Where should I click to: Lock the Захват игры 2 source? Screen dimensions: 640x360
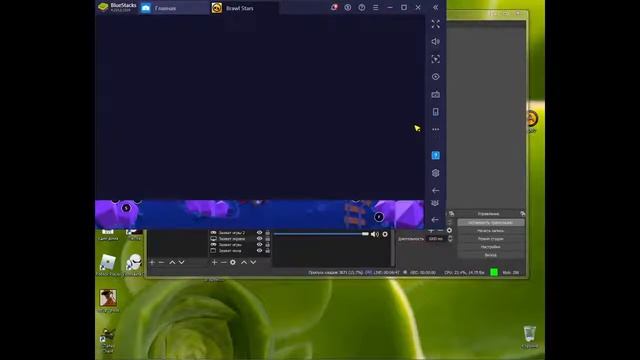[268, 233]
